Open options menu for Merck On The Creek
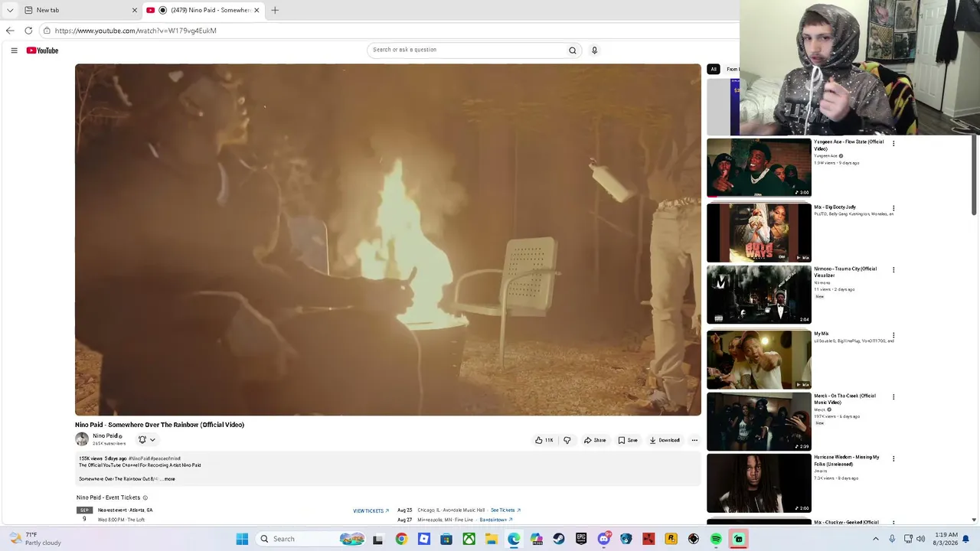980x551 pixels. point(893,397)
